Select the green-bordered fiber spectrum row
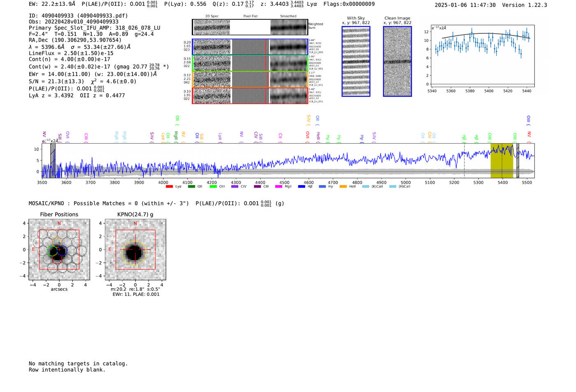Screen dimensions: 576x392 (x=250, y=63)
